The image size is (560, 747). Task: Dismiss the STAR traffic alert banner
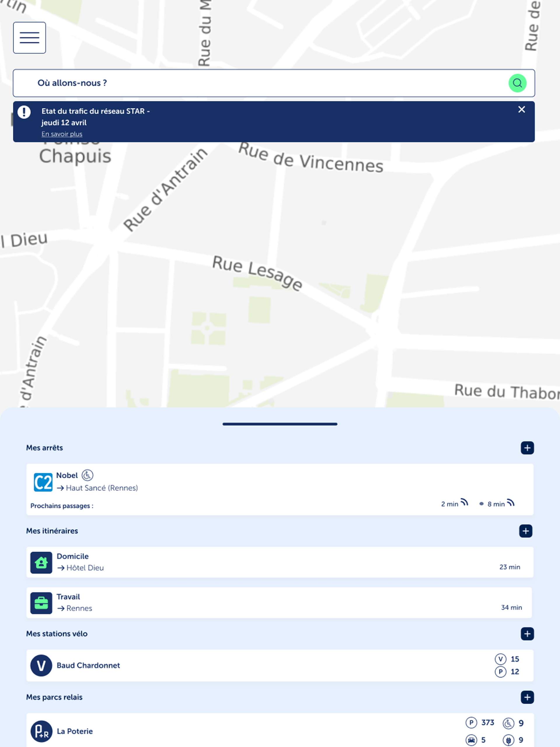tap(521, 109)
